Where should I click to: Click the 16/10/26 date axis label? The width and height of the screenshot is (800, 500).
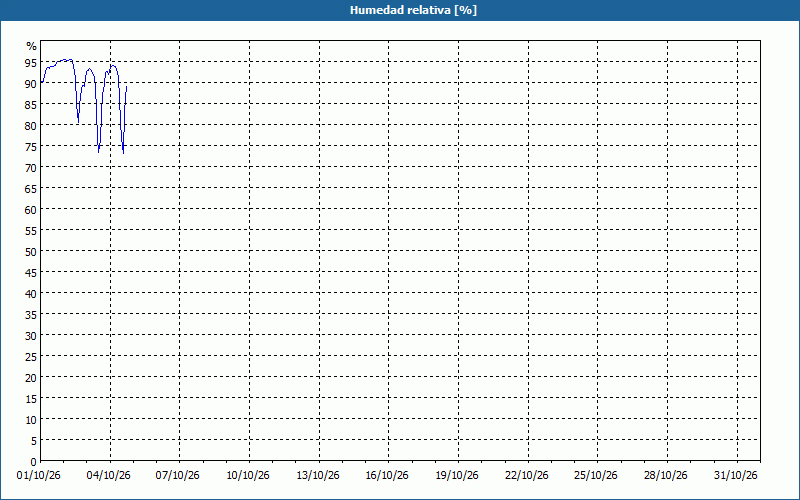pyautogui.click(x=387, y=476)
